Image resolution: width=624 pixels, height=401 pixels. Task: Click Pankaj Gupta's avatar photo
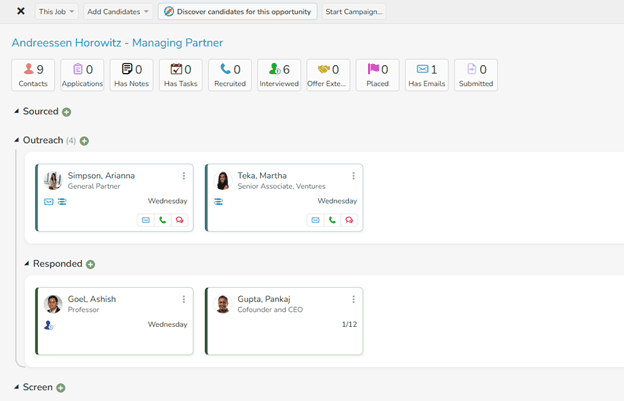222,304
